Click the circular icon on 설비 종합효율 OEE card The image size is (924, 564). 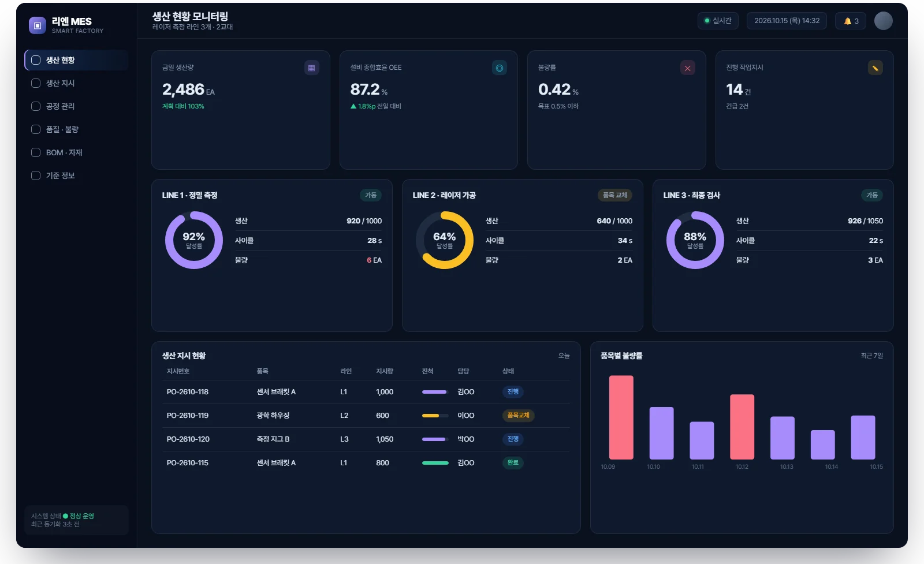[500, 68]
